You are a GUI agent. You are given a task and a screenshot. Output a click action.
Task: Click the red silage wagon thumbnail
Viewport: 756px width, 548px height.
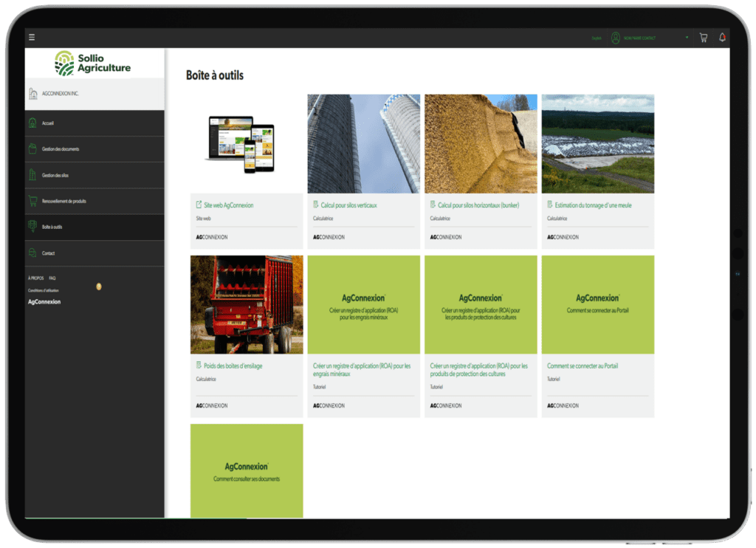point(247,304)
